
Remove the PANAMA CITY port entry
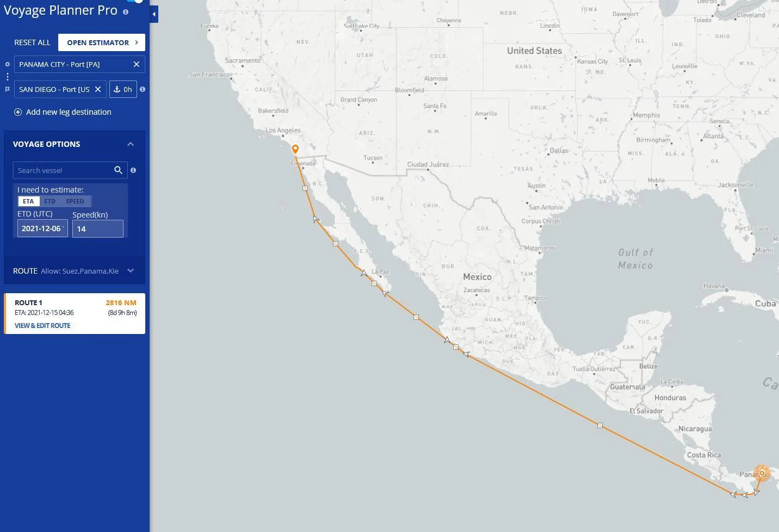137,64
